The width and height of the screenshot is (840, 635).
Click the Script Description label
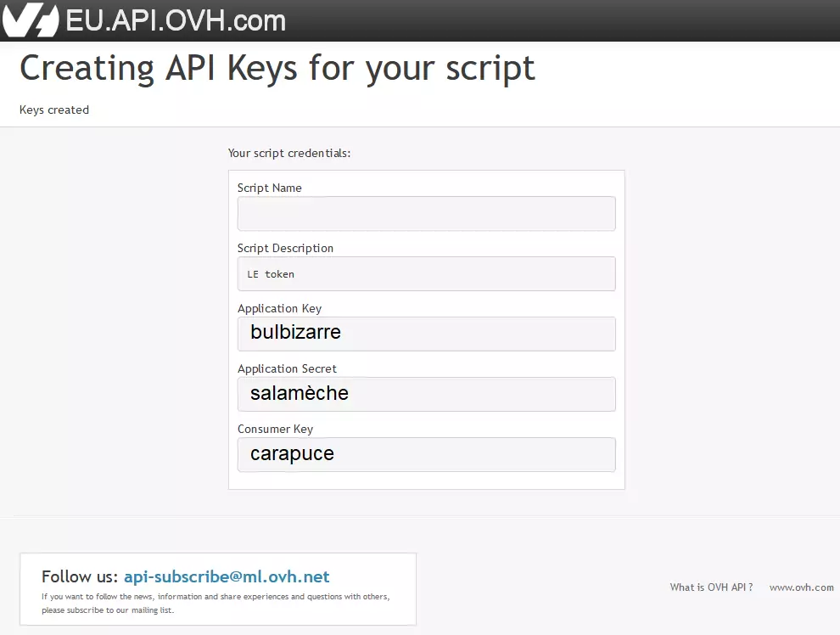pos(286,248)
